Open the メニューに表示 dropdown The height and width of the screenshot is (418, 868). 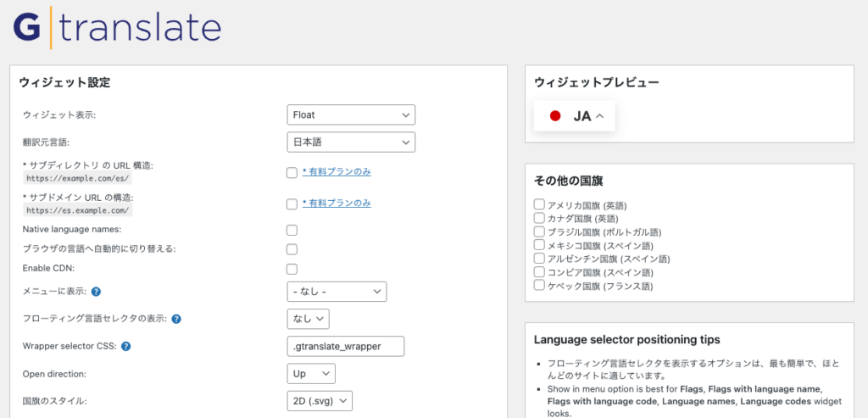click(337, 292)
